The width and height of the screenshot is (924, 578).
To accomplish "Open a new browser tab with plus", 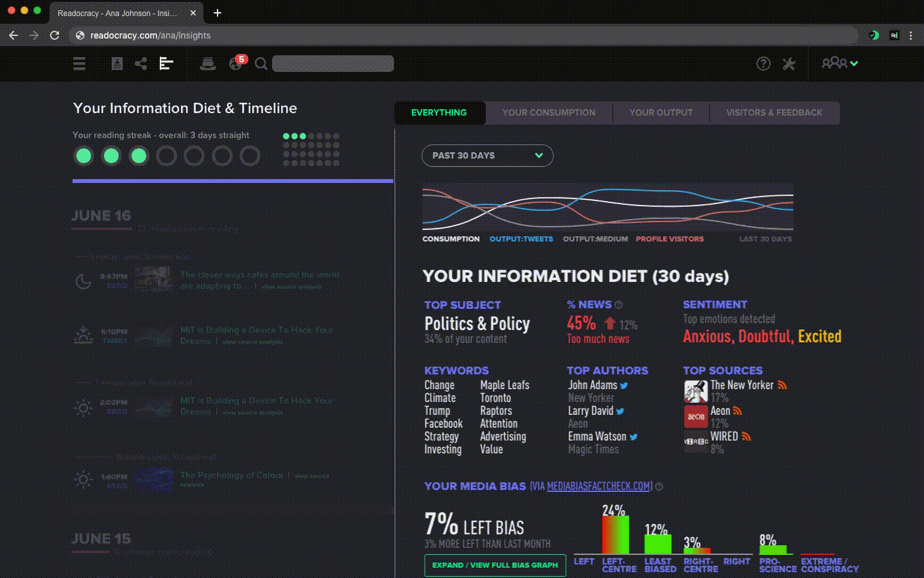I will tap(218, 13).
